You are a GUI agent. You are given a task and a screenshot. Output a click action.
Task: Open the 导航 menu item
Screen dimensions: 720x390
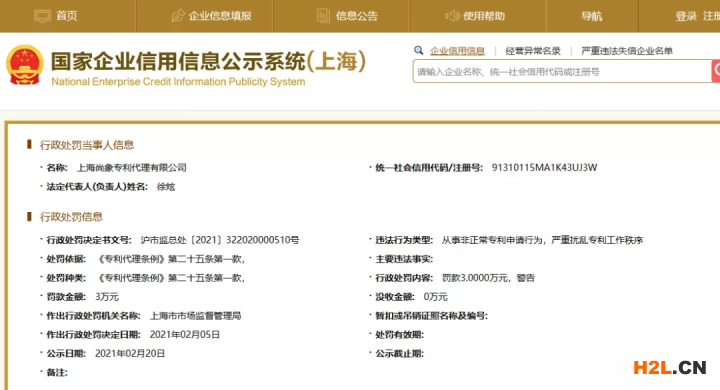pyautogui.click(x=591, y=16)
